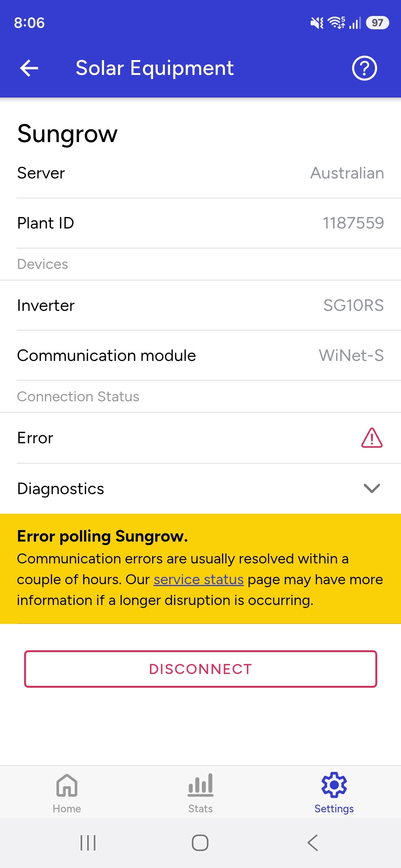The height and width of the screenshot is (868, 401).
Task: Tap the muted sound status icon
Action: click(x=317, y=23)
